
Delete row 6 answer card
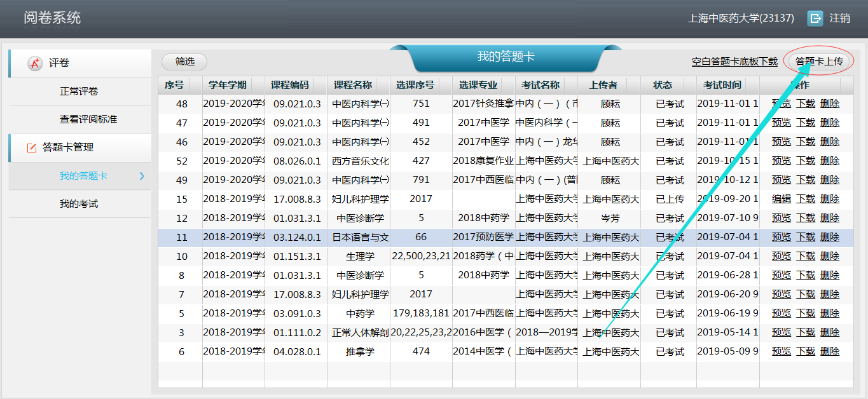[830, 351]
